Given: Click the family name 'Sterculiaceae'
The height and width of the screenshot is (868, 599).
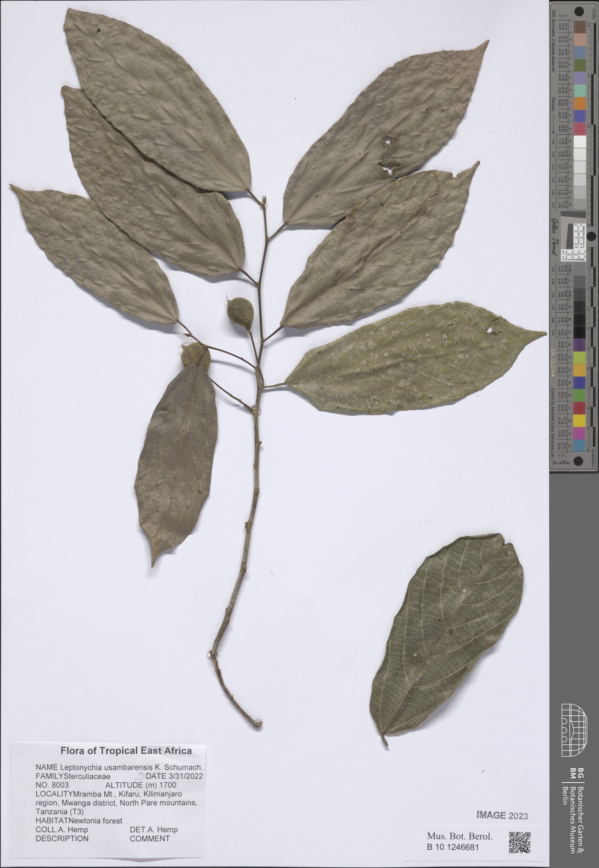Looking at the screenshot, I should tap(87, 776).
